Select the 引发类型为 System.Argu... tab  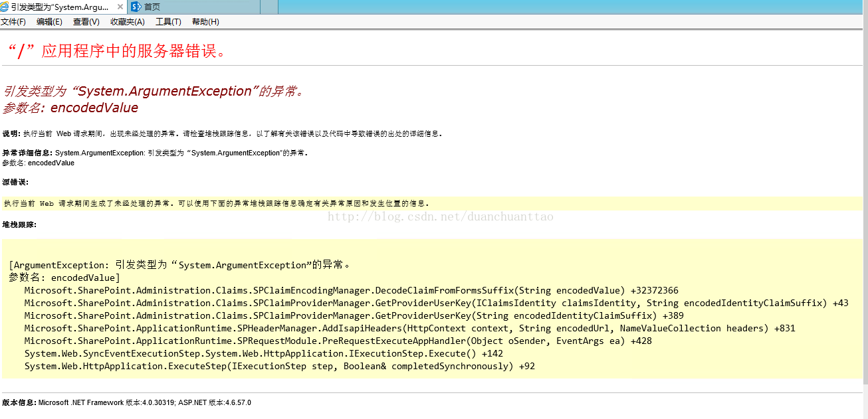point(63,7)
